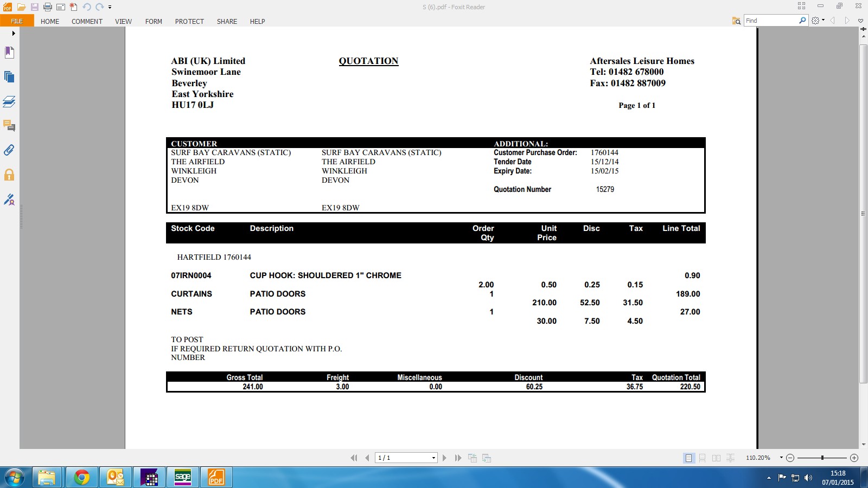868x488 pixels.
Task: Open the zoom percentage dropdown
Action: (x=781, y=458)
